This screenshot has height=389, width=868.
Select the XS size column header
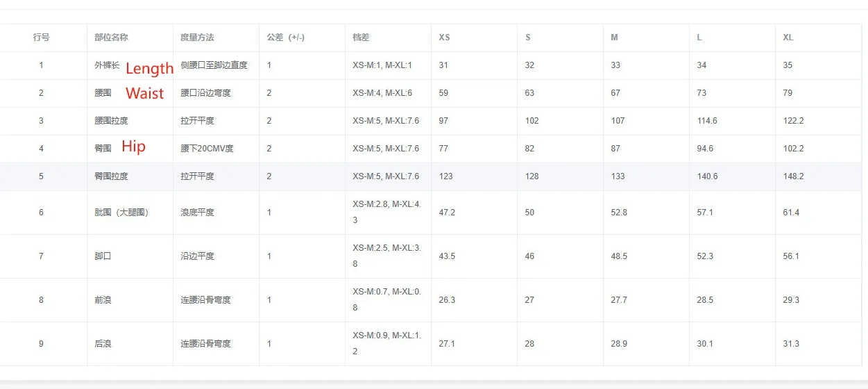click(x=444, y=38)
